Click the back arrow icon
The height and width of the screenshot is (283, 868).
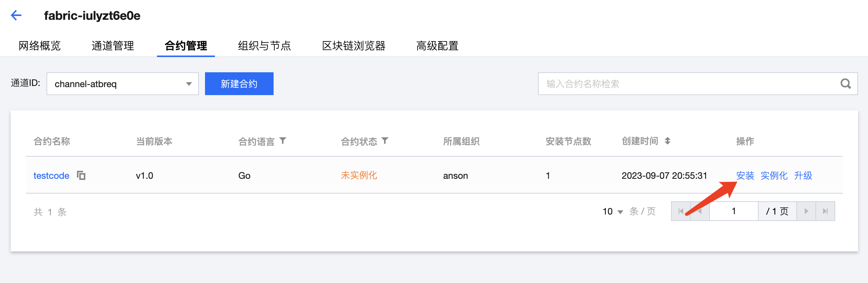point(16,15)
